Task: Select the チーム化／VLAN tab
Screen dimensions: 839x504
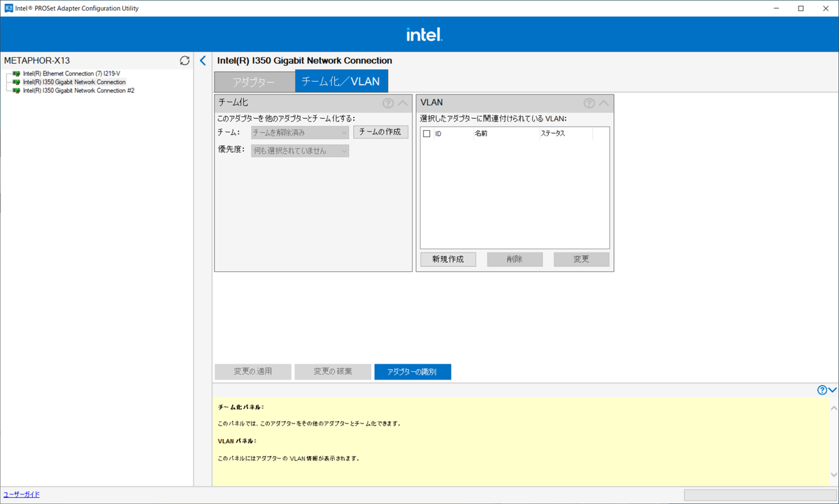Action: [x=341, y=80]
